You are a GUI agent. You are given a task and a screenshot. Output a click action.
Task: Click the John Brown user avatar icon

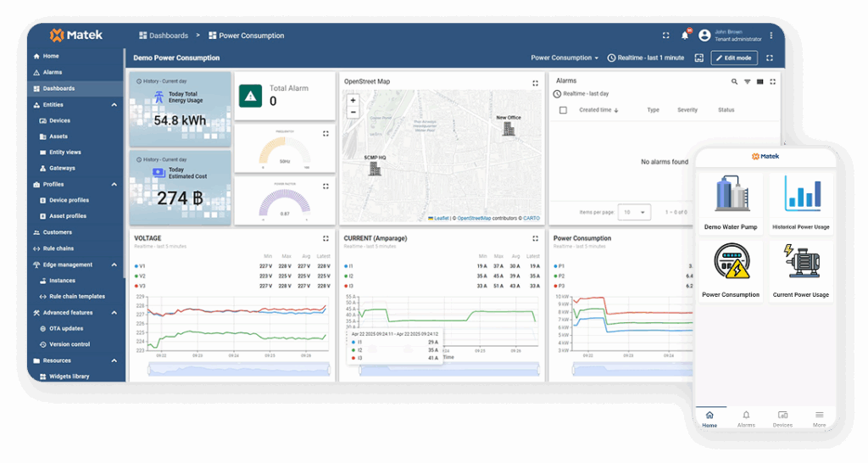[x=704, y=36]
